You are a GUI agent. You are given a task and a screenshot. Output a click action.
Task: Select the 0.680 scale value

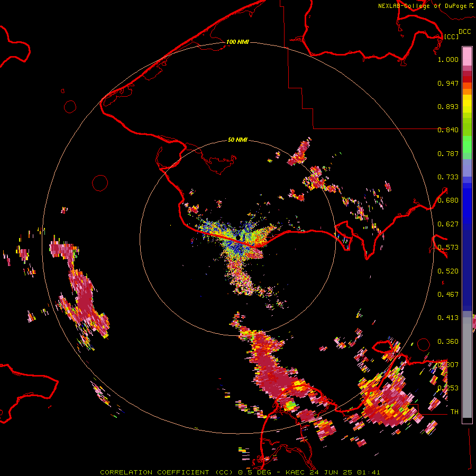(x=448, y=200)
